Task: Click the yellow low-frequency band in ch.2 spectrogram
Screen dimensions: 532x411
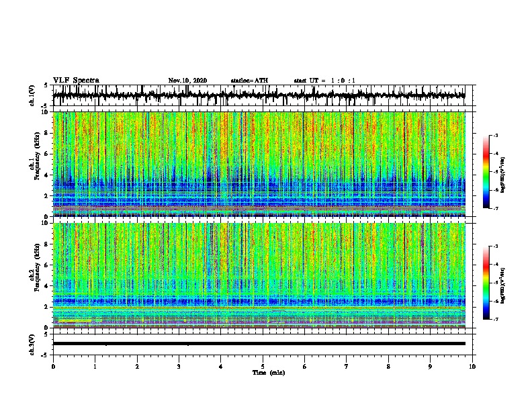Action: tap(75, 320)
